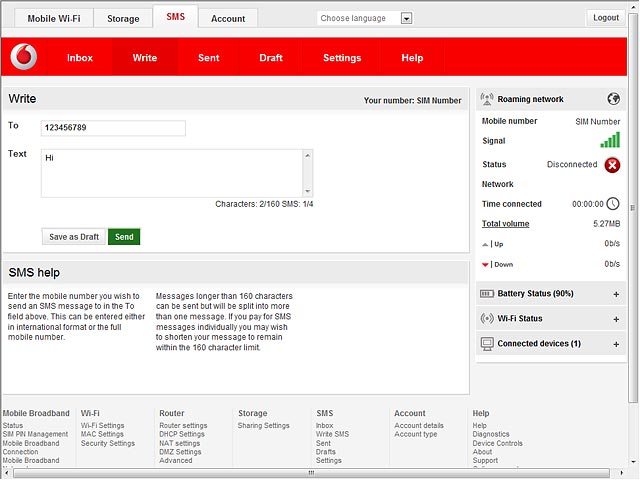Open the footer Router settings link
Screen dimensions: 640x480
[x=183, y=426]
